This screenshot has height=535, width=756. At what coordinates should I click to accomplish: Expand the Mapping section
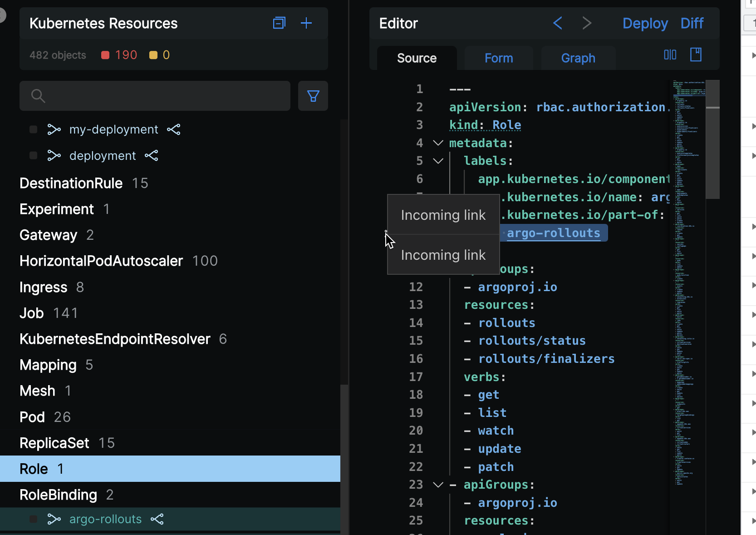[48, 365]
